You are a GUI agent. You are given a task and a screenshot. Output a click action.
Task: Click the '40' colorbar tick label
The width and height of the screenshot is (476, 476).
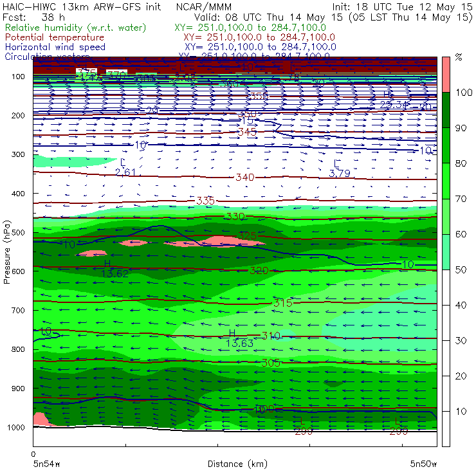[461, 305]
